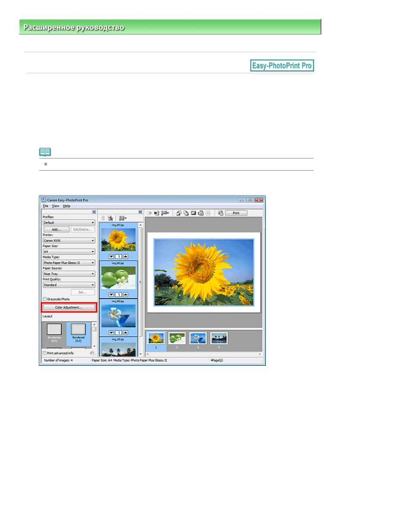
Task: Click the Canon Easy-PhotoPrint Pro title icon
Action: point(44,200)
